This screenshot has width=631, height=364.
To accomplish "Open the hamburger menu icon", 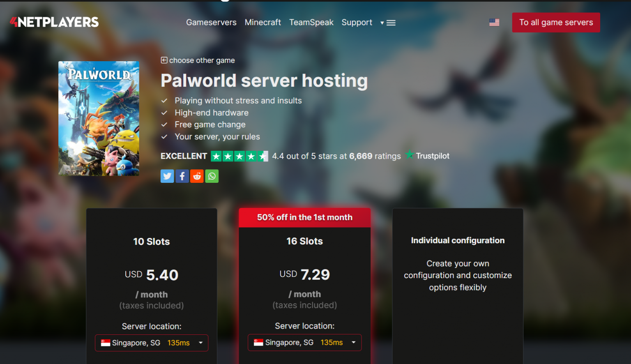I will click(x=391, y=23).
